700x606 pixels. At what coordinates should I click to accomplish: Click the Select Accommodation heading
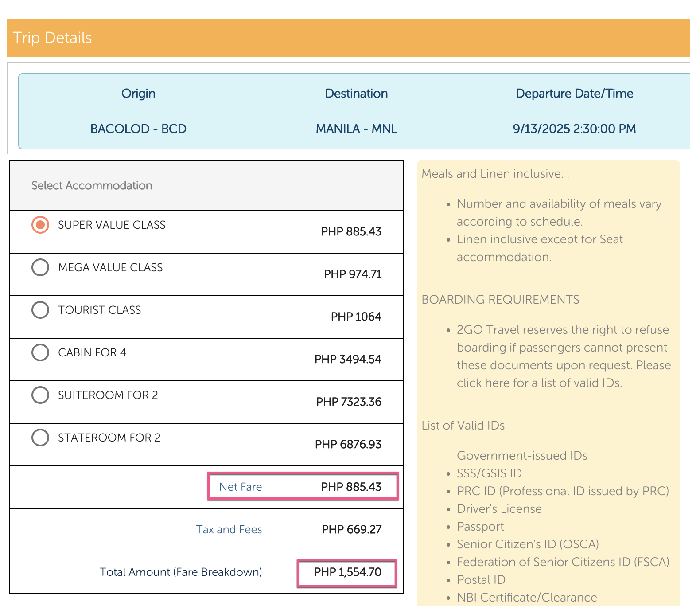tap(92, 185)
